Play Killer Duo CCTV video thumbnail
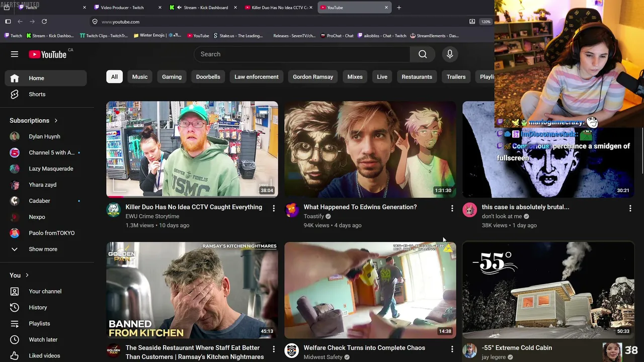 pyautogui.click(x=192, y=149)
